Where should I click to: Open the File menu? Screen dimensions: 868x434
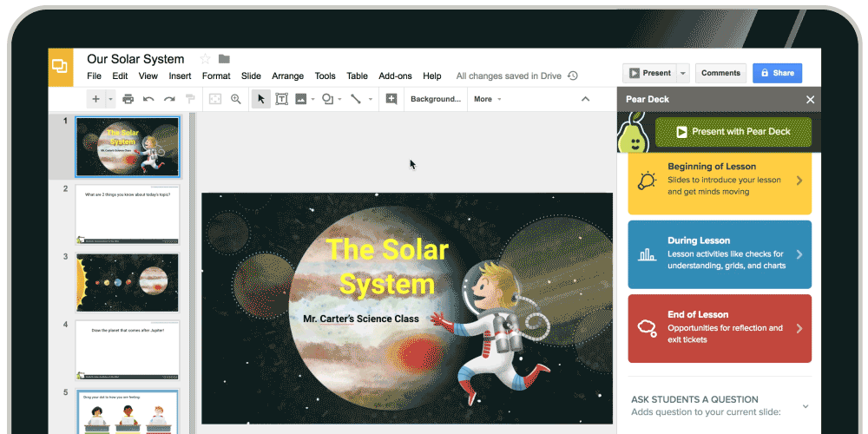click(x=94, y=76)
